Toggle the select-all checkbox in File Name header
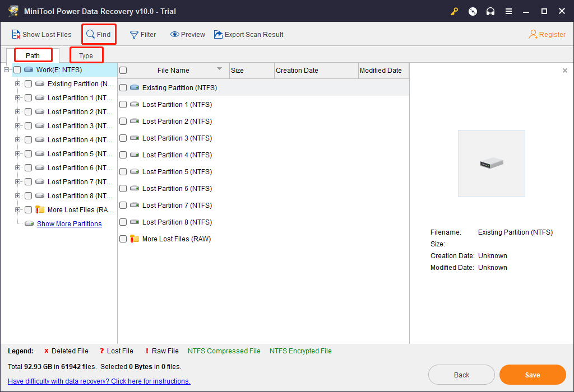 123,70
